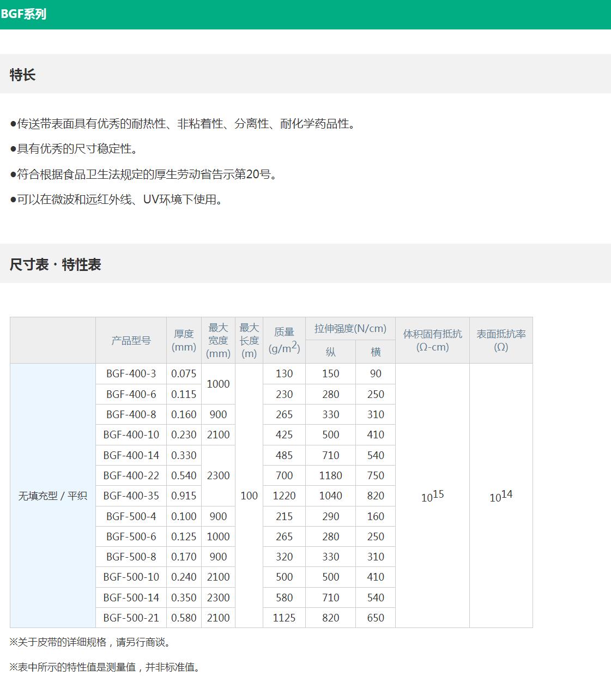Click the bullet about 微波和远红外线、UV环境
This screenshot has width=611, height=700.
click(117, 200)
